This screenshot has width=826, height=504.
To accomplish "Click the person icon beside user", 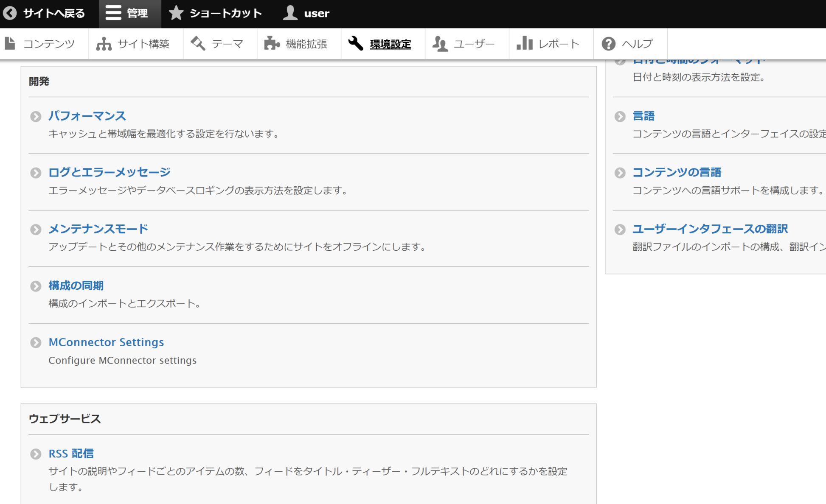I will click(290, 13).
